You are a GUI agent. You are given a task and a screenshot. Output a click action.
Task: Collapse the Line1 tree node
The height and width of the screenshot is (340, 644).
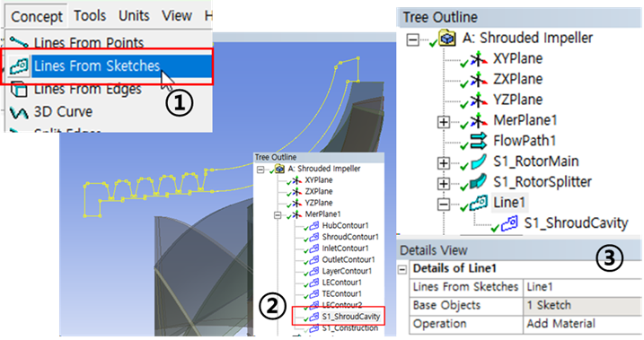(x=444, y=204)
